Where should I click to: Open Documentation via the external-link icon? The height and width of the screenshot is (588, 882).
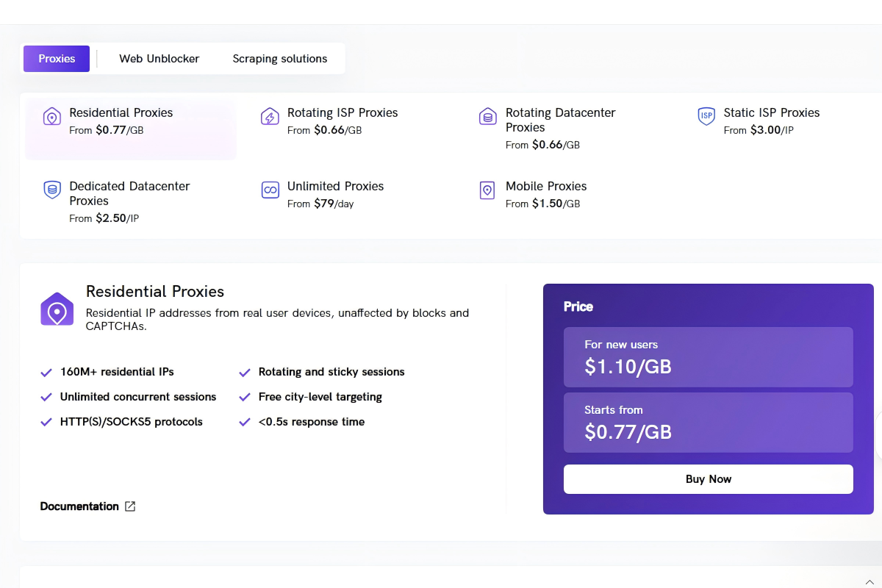pyautogui.click(x=130, y=506)
